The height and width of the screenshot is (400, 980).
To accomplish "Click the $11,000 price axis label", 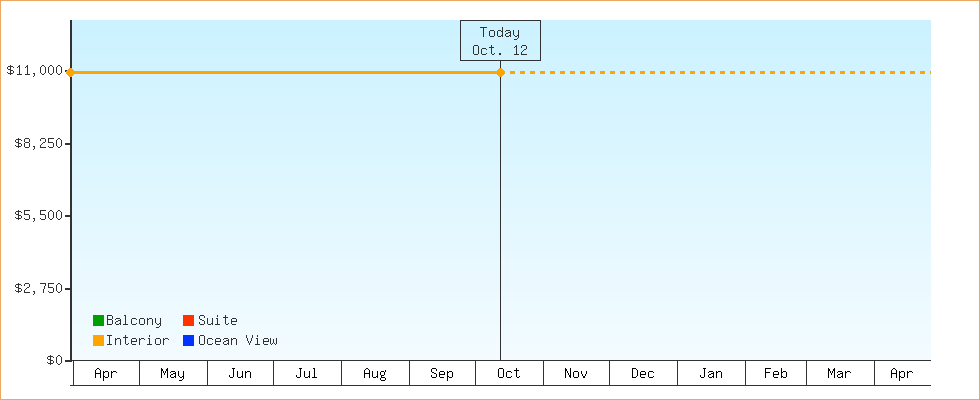I will pos(35,71).
